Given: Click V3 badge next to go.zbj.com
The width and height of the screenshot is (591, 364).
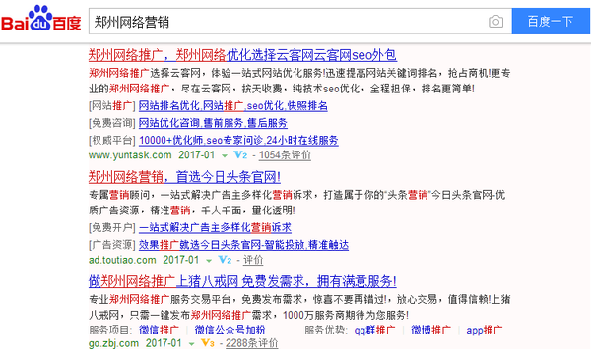Looking at the screenshot, I should coord(207,343).
